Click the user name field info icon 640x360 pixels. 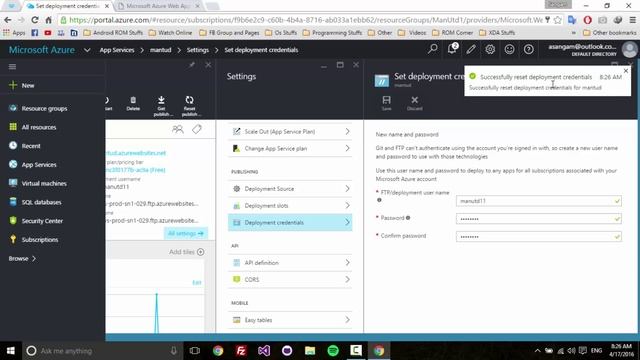tap(379, 200)
